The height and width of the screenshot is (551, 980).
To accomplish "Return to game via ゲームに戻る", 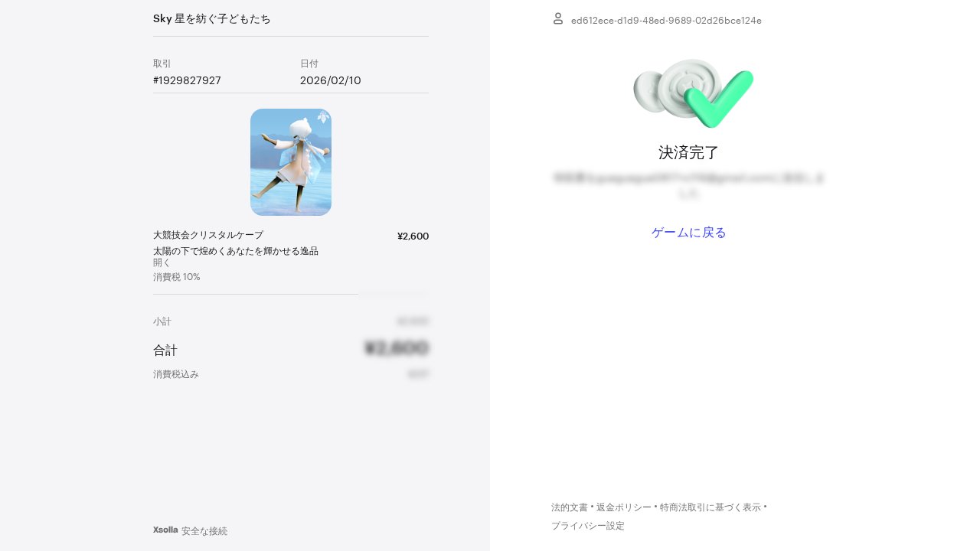I will tap(689, 233).
